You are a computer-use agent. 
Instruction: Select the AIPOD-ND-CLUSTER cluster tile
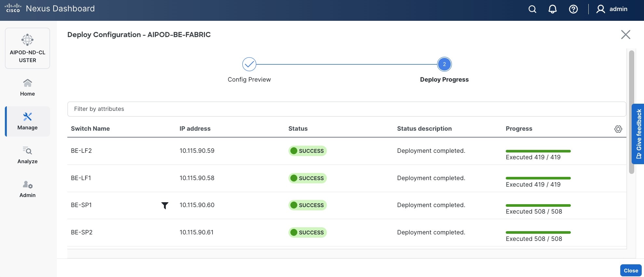[28, 48]
